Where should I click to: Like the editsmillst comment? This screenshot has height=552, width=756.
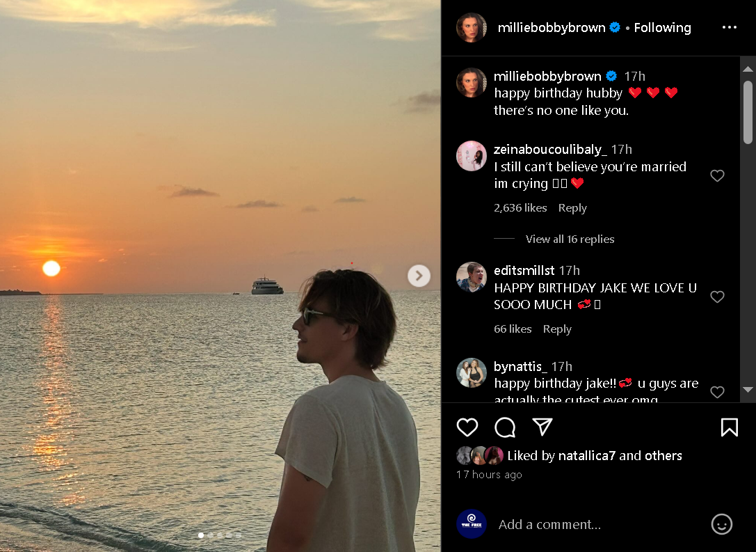pyautogui.click(x=717, y=297)
